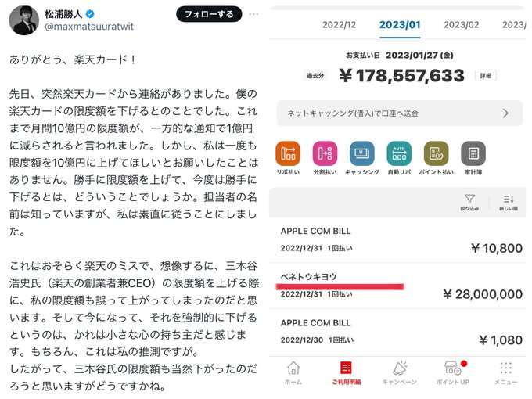Tap the 分割払い installment icon
532x399 pixels.
[x=325, y=153]
